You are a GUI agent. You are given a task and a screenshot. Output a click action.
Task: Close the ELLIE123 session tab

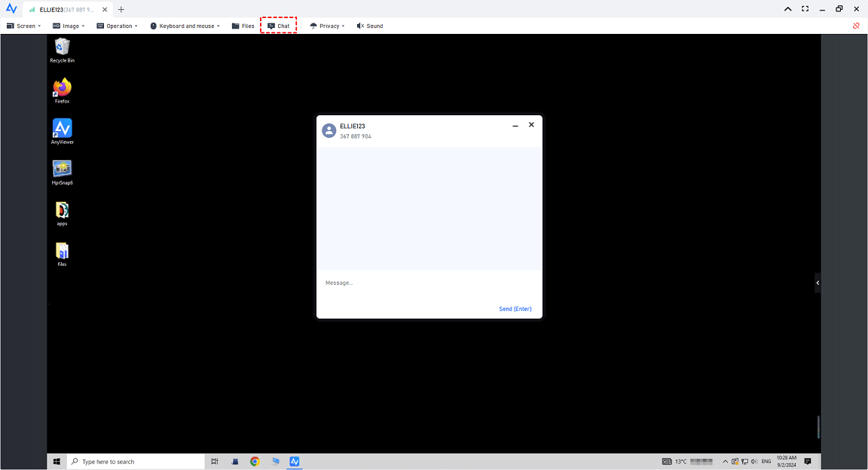point(105,9)
